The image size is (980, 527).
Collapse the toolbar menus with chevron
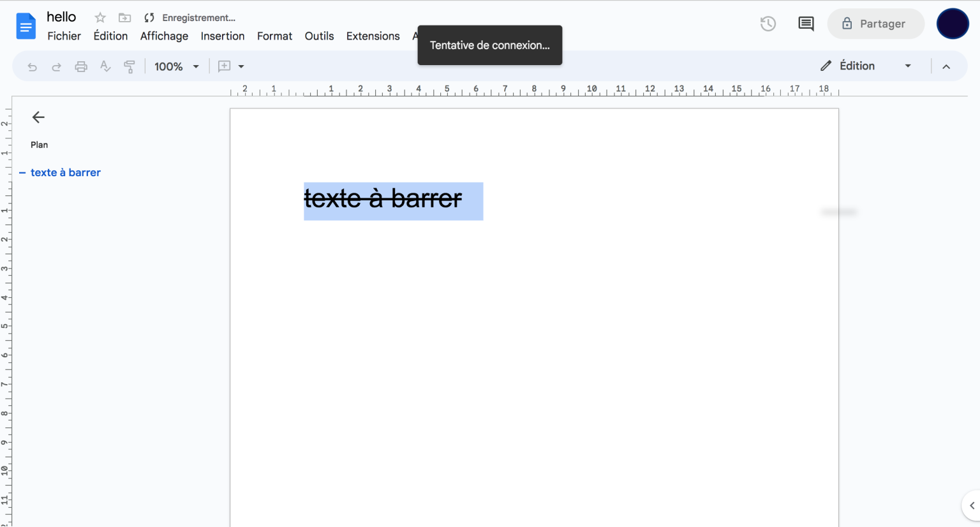coord(946,66)
